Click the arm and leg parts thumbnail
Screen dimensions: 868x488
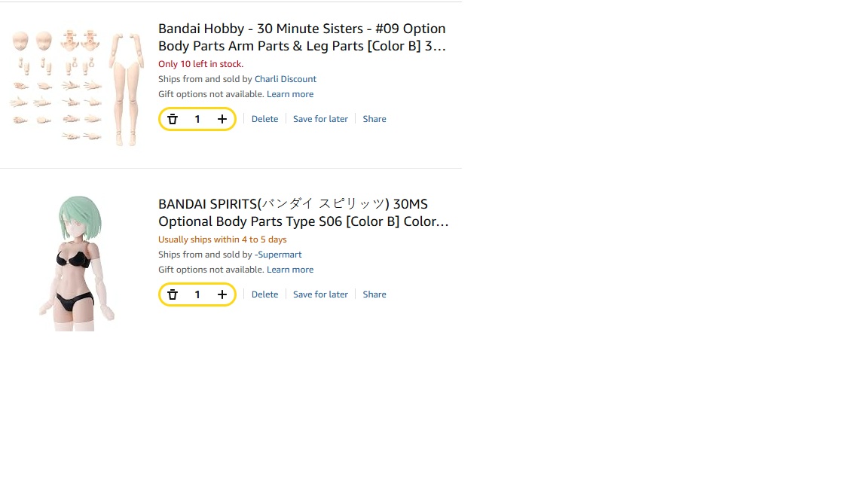(x=77, y=88)
